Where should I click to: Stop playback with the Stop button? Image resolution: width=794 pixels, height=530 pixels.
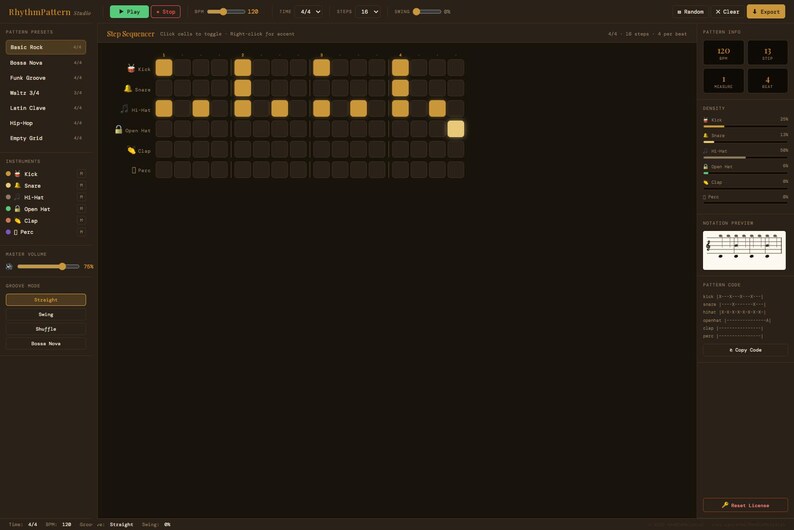click(166, 12)
